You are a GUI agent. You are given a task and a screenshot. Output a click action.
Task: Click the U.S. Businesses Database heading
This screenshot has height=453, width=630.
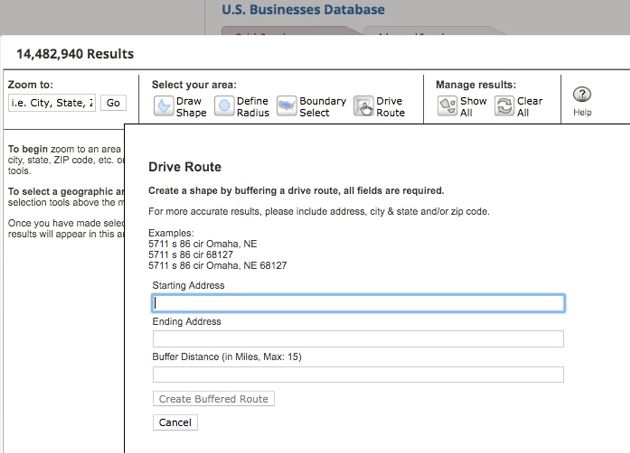tap(303, 9)
